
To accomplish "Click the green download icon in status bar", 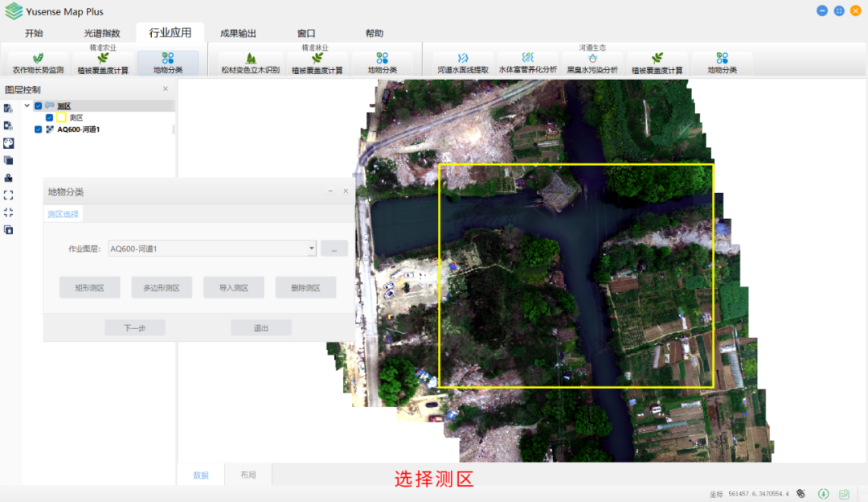I will click(823, 493).
